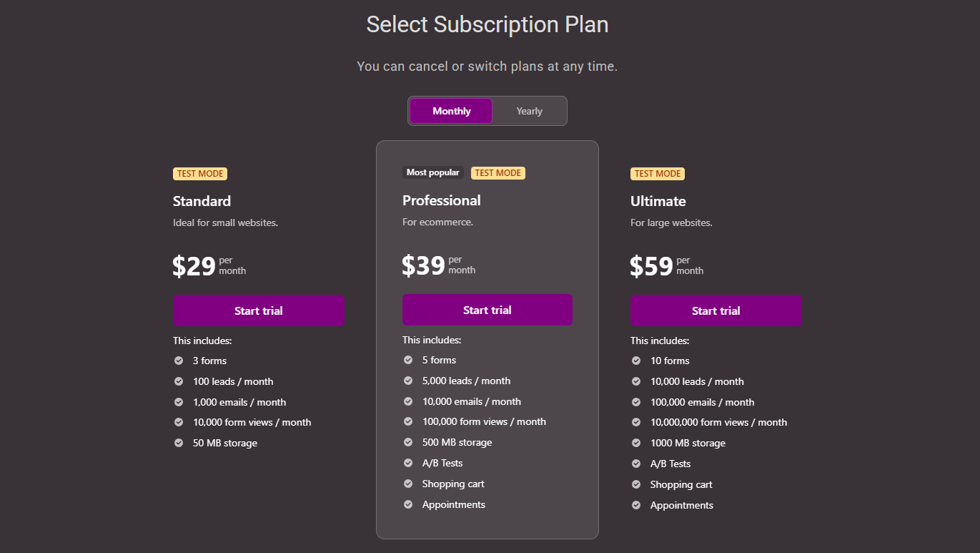
Task: Click checkmark icon beside "1000 MB storage"
Action: pos(636,443)
